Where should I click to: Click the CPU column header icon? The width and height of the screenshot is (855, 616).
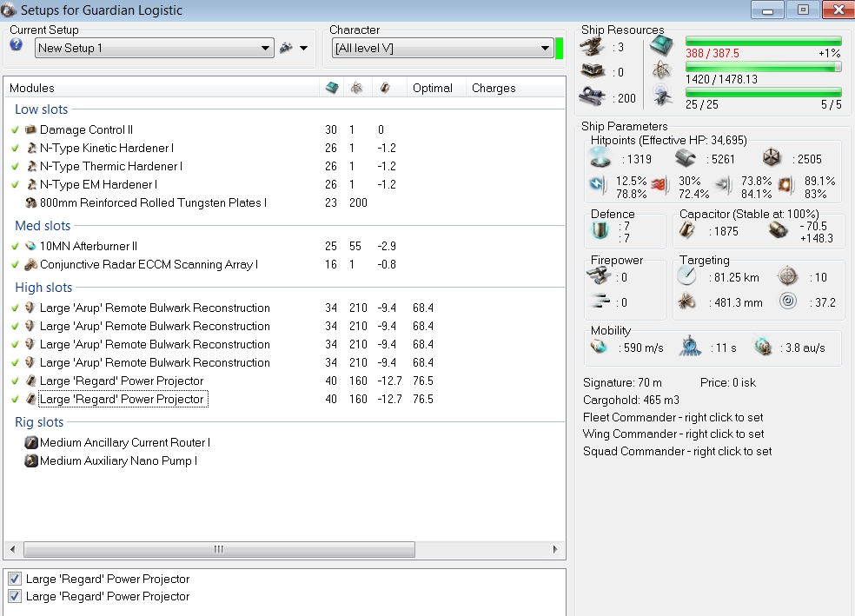[x=332, y=88]
